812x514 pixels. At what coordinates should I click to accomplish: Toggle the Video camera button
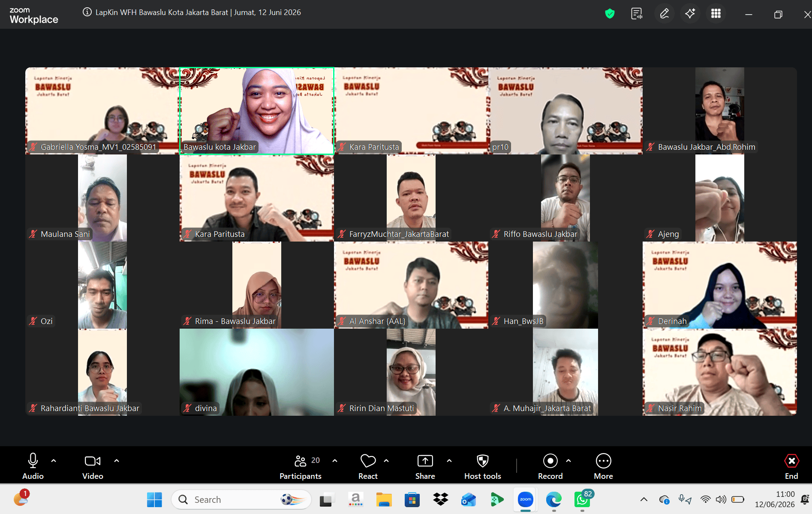[93, 466]
